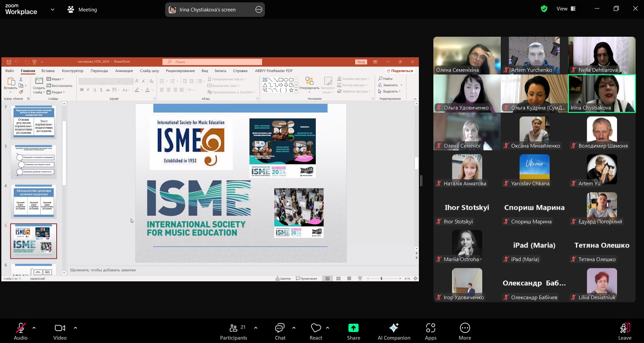Expand video options arrow next to Video
Image resolution: width=644 pixels, height=343 pixels.
[x=75, y=328]
